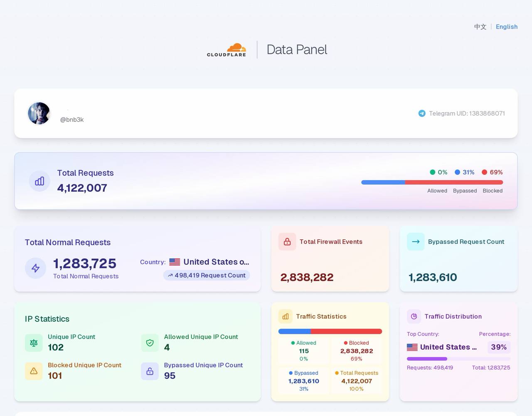Click the warning triangle icon for Blocked Unique IP

pyautogui.click(x=34, y=371)
